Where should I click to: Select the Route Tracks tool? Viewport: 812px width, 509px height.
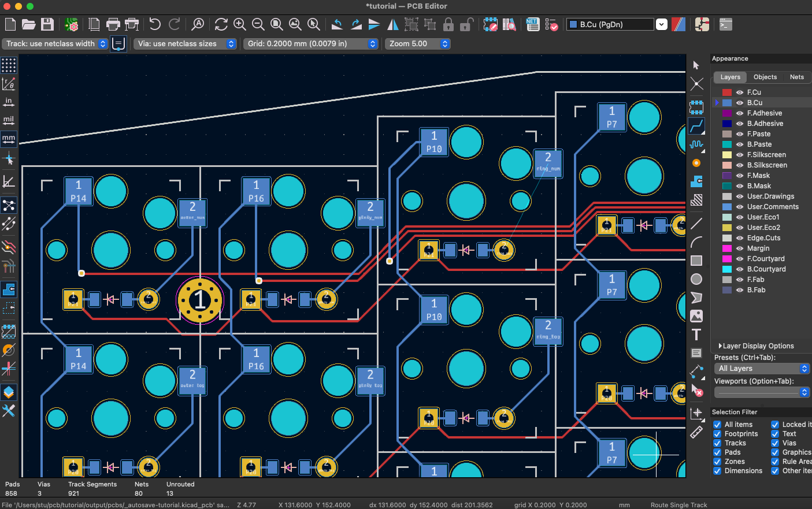pyautogui.click(x=696, y=126)
